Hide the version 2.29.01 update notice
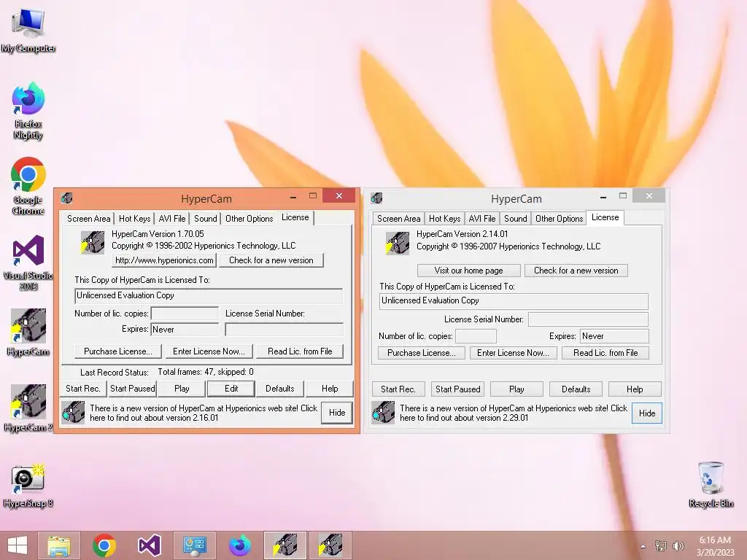The width and height of the screenshot is (747, 560). pos(647,413)
